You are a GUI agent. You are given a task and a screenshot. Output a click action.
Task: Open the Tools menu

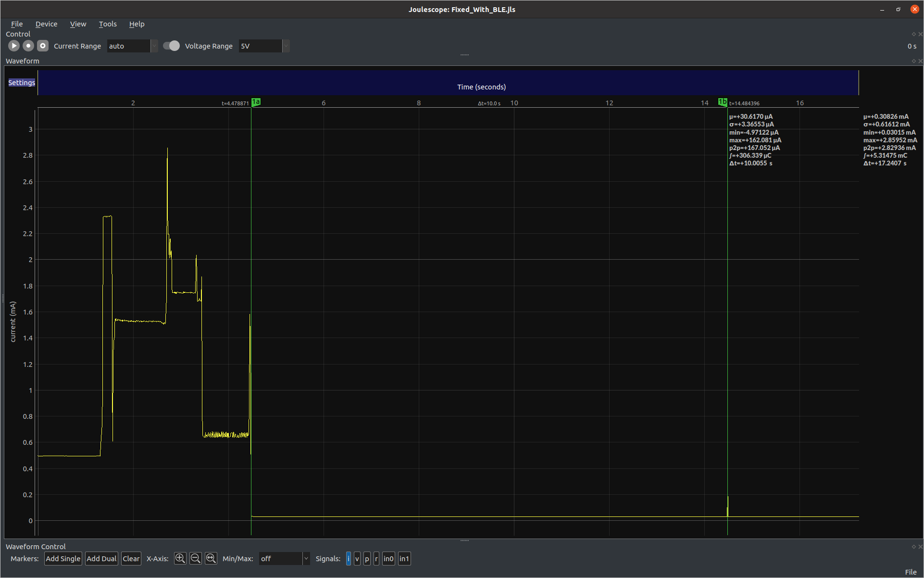pos(107,24)
